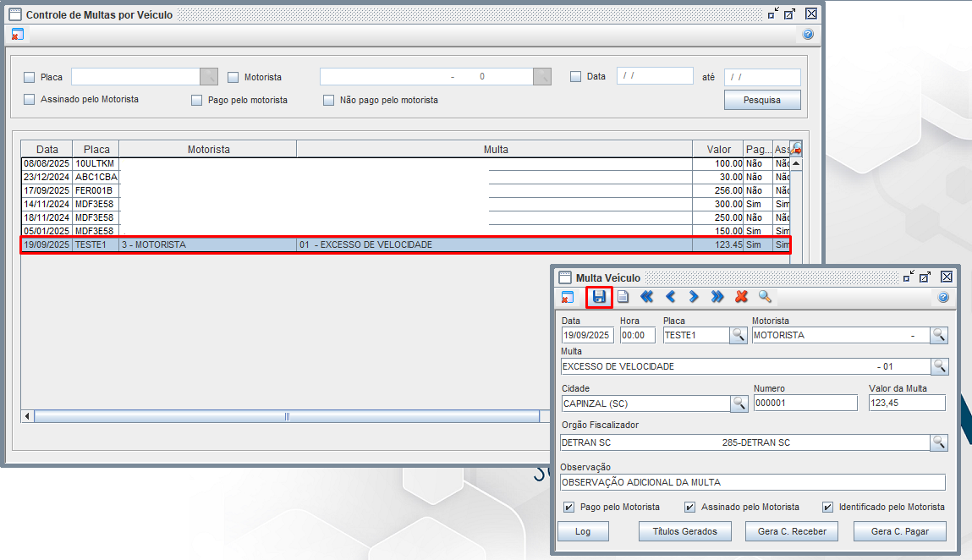This screenshot has height=560, width=972.
Task: Click the save (floppy disk) icon
Action: pyautogui.click(x=599, y=297)
